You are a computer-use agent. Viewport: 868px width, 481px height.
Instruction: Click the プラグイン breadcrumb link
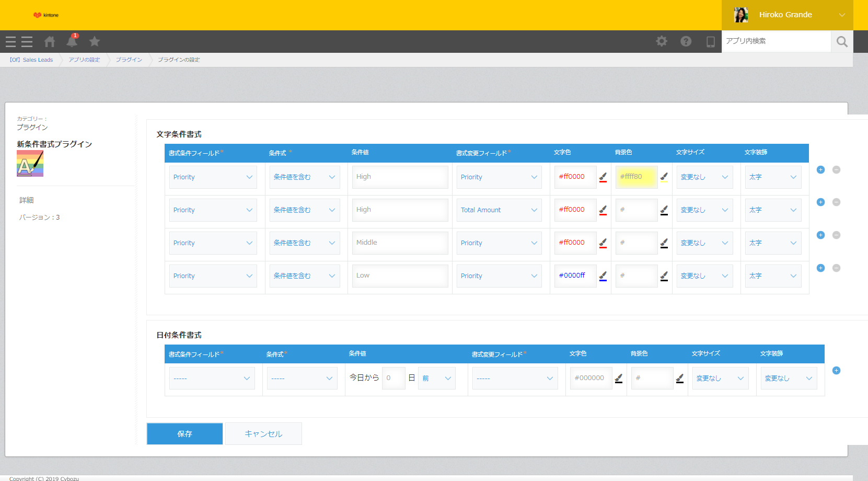129,60
